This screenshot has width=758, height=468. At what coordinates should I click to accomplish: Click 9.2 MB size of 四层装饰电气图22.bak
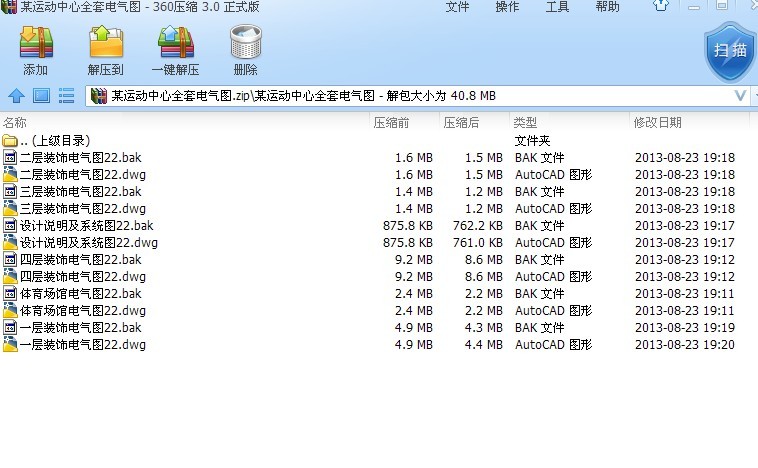pos(413,260)
